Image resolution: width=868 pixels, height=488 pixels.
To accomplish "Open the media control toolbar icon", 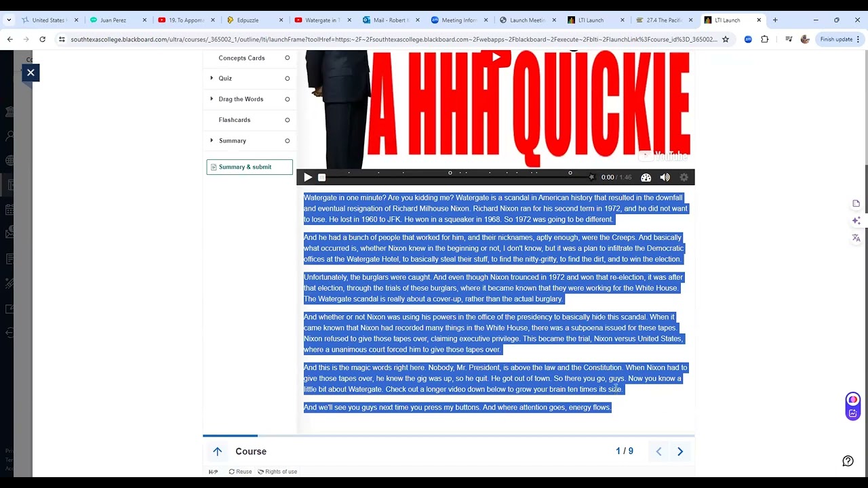I will pos(787,39).
